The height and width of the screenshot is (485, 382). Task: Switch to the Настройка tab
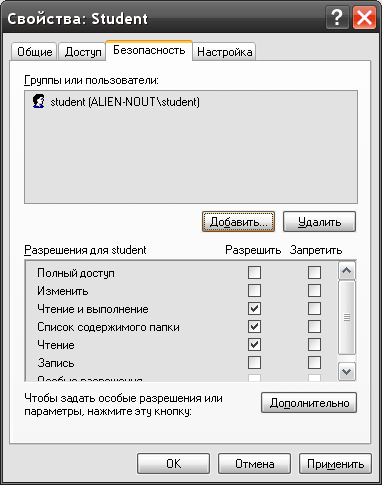pyautogui.click(x=225, y=52)
